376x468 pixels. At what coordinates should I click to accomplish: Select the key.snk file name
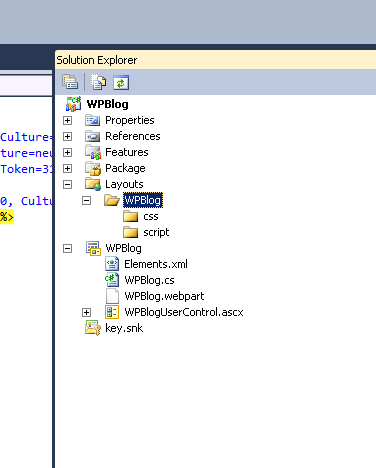point(124,328)
